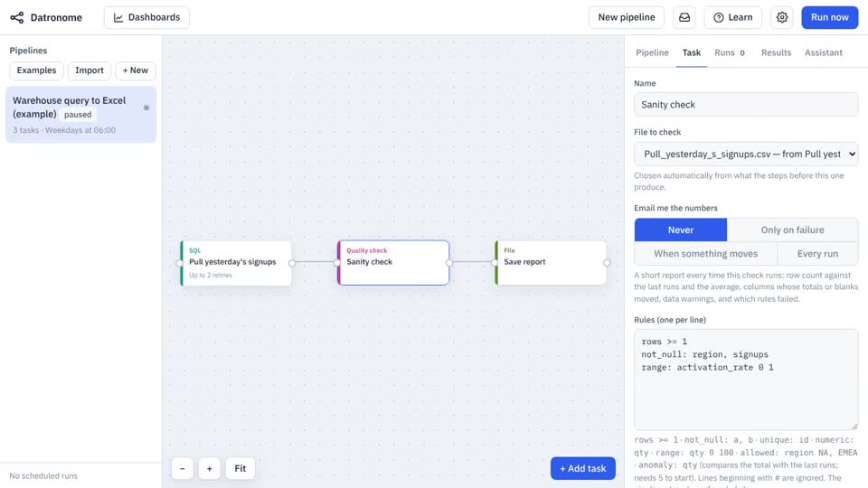868x488 pixels.
Task: Zoom out the canvas
Action: tap(182, 469)
